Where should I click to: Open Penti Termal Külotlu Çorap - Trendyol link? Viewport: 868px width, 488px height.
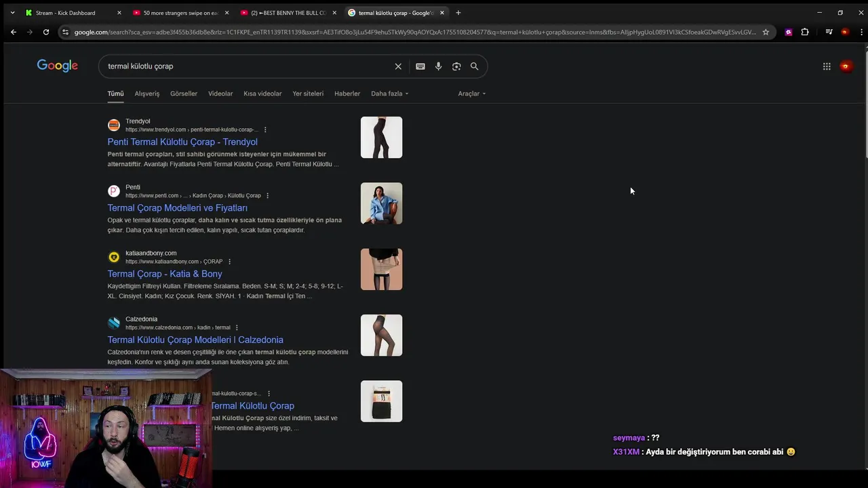(x=182, y=142)
